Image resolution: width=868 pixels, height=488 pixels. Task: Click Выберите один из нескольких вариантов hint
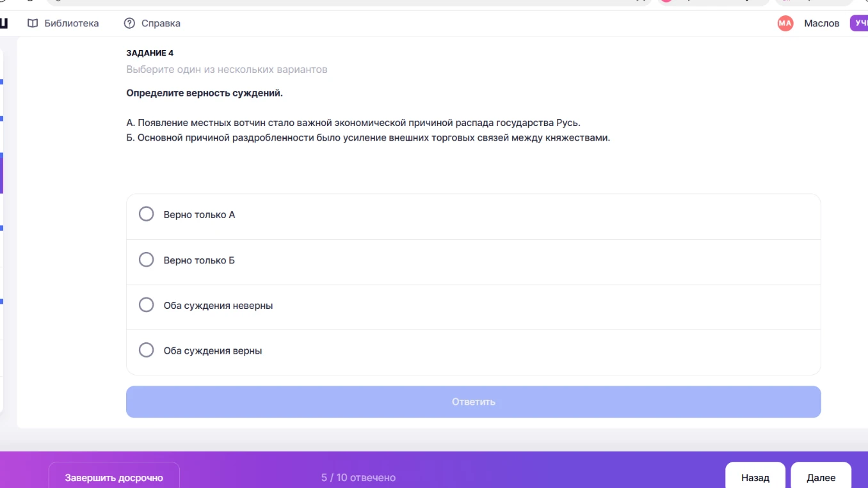(227, 69)
